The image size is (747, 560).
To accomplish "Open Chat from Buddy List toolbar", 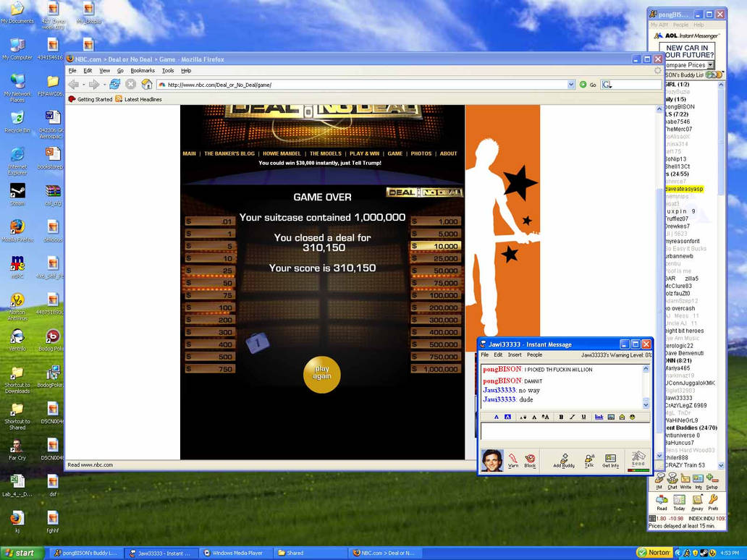I will (672, 480).
